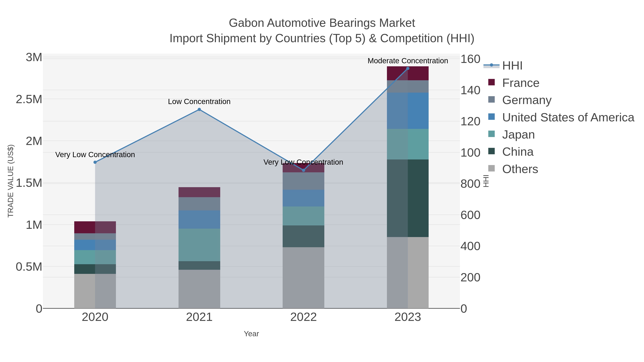Click the 2.5M tick on left axis

[29, 99]
